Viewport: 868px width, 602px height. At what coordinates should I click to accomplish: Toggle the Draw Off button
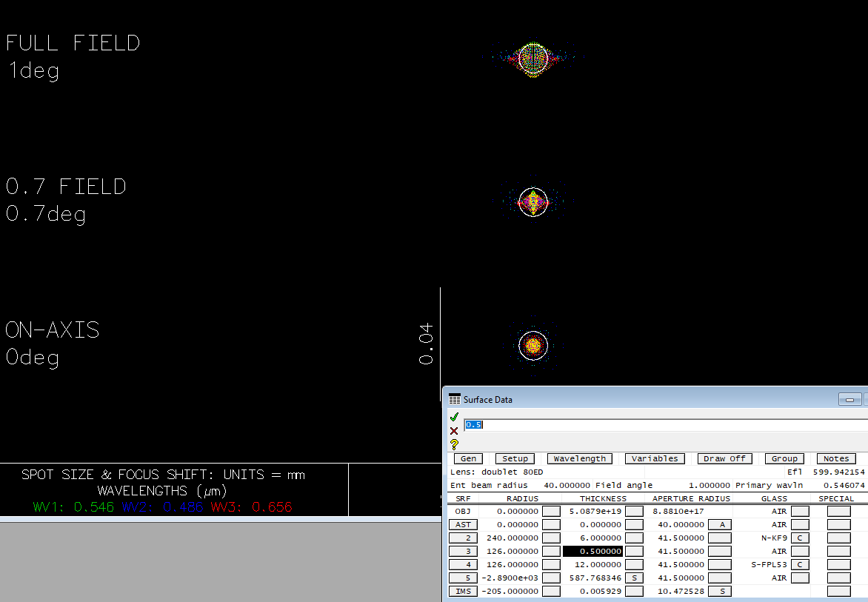click(x=724, y=458)
